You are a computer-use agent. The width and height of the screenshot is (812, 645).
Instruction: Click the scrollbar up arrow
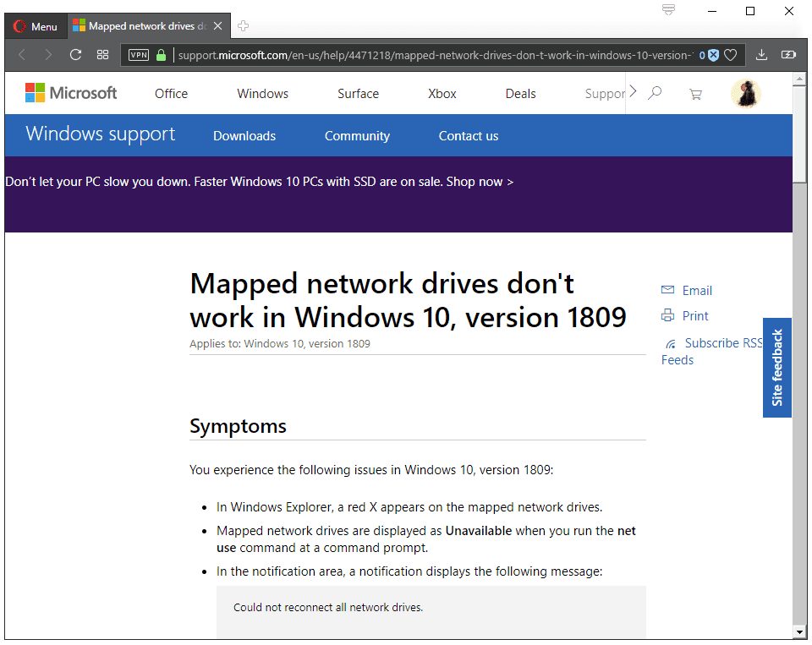point(799,79)
